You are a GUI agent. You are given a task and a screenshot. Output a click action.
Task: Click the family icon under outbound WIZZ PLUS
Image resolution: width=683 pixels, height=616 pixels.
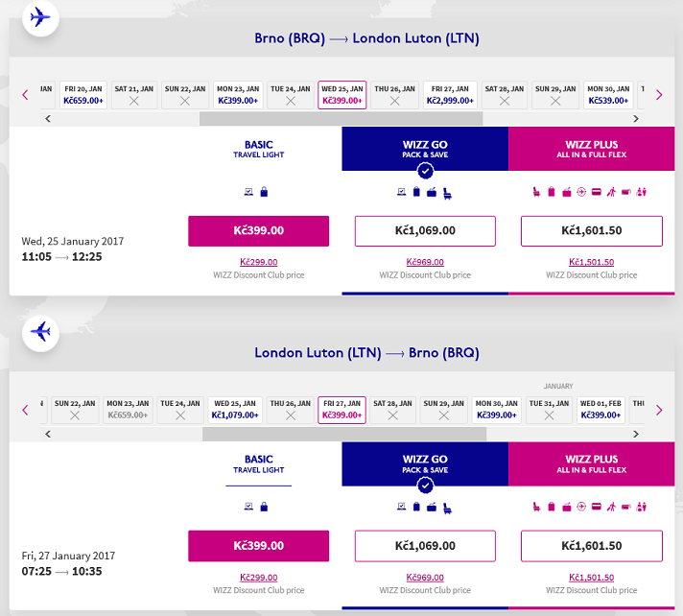point(641,192)
